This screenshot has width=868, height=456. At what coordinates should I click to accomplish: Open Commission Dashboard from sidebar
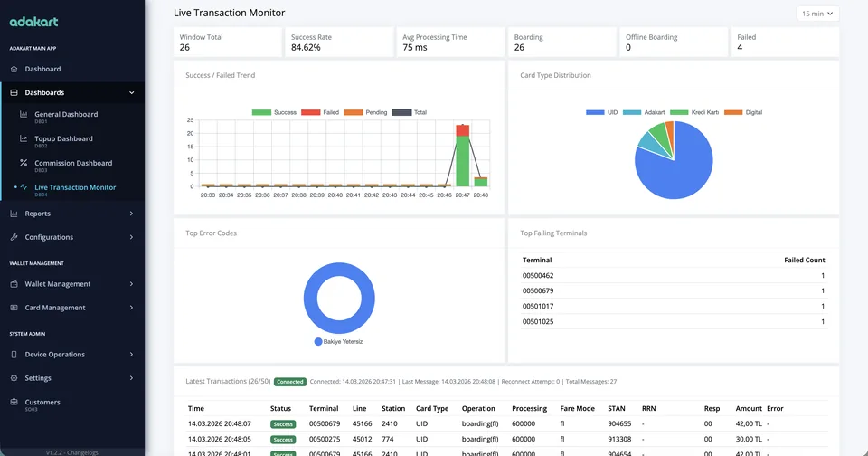(72, 165)
